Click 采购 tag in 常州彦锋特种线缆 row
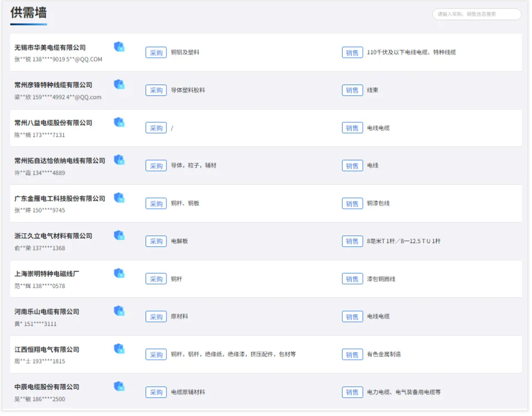The width and height of the screenshot is (532, 416). (x=156, y=90)
